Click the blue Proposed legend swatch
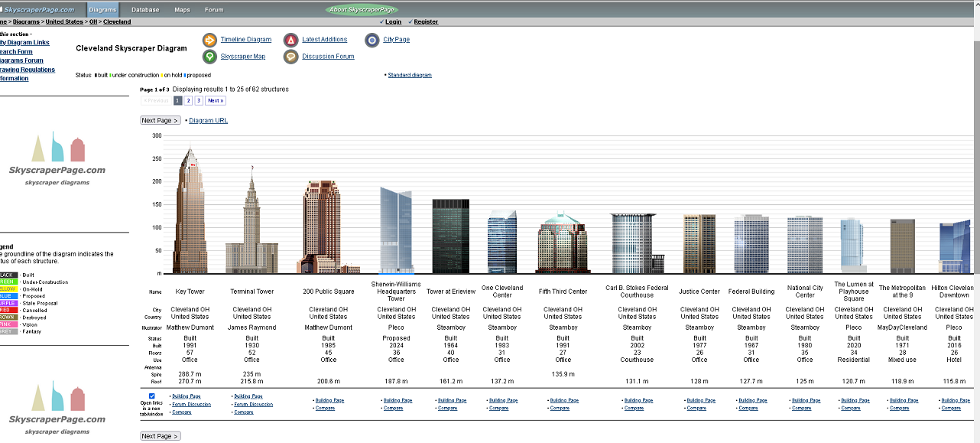 [x=7, y=295]
